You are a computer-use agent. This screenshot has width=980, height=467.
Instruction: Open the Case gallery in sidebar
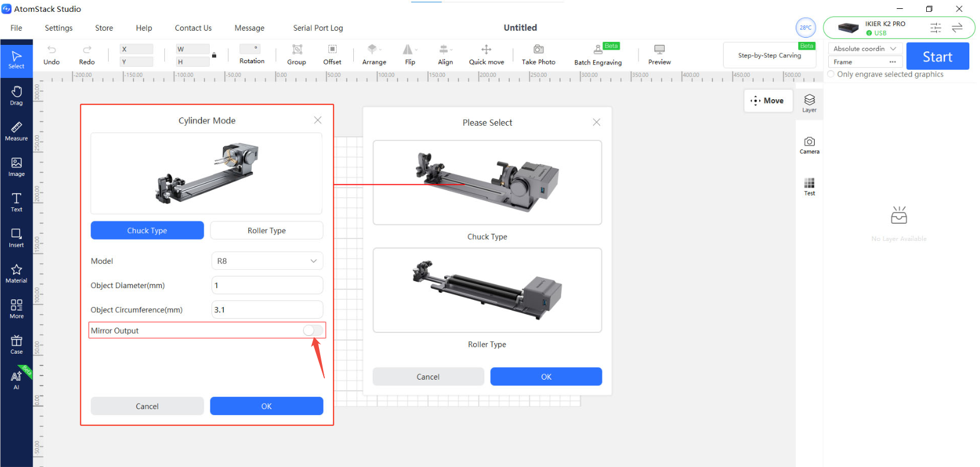17,344
